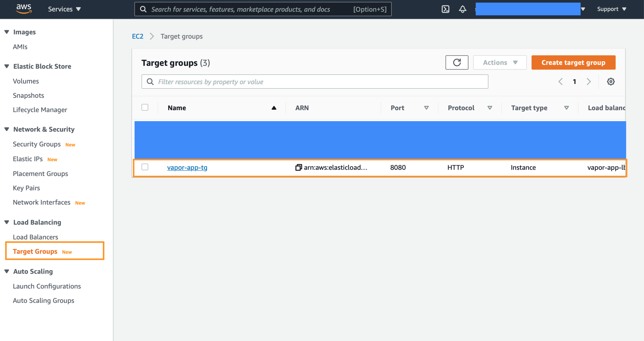Collapse the Load Balancing sidebar section
Viewport: 644px width, 341px height.
pyautogui.click(x=6, y=222)
